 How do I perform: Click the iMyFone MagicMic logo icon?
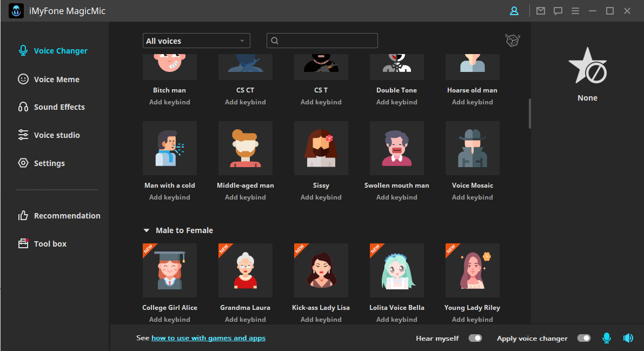(16, 11)
